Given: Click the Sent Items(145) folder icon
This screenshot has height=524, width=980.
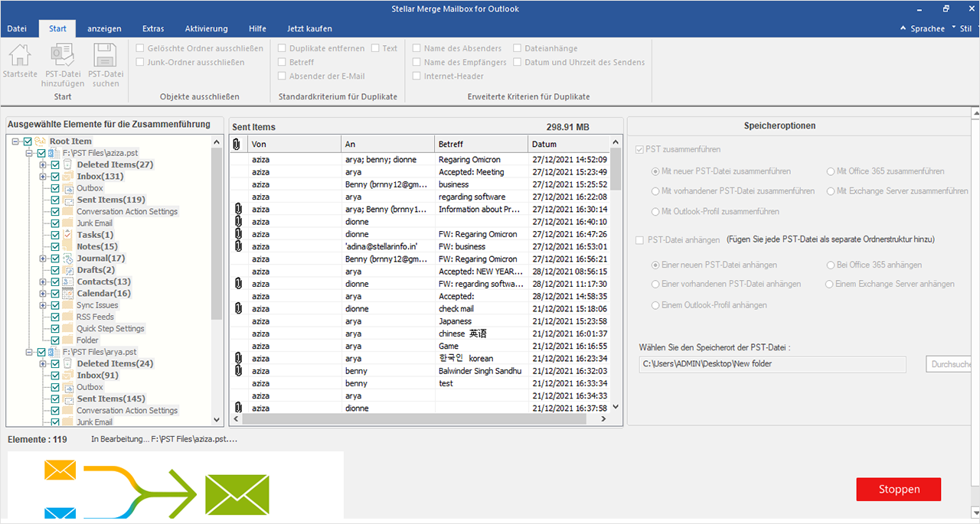Looking at the screenshot, I should coord(67,399).
